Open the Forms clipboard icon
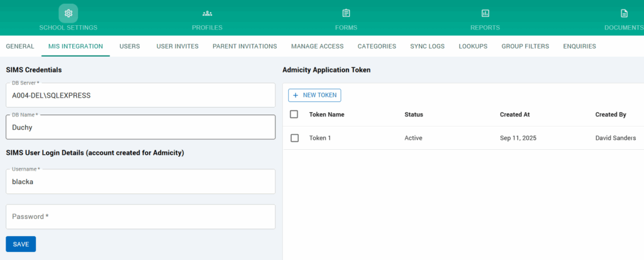 346,13
